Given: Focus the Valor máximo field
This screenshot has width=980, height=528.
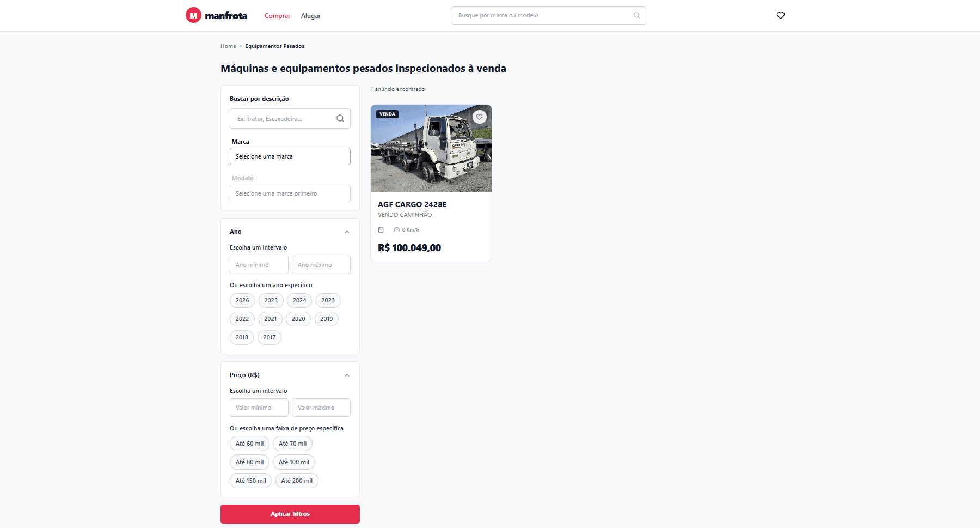Looking at the screenshot, I should coord(321,408).
